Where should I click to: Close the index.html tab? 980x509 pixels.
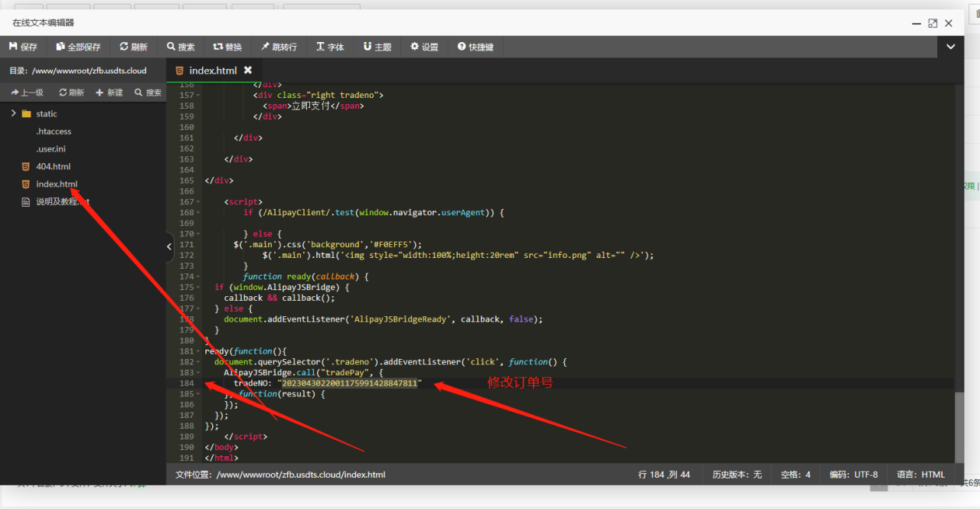coord(248,70)
